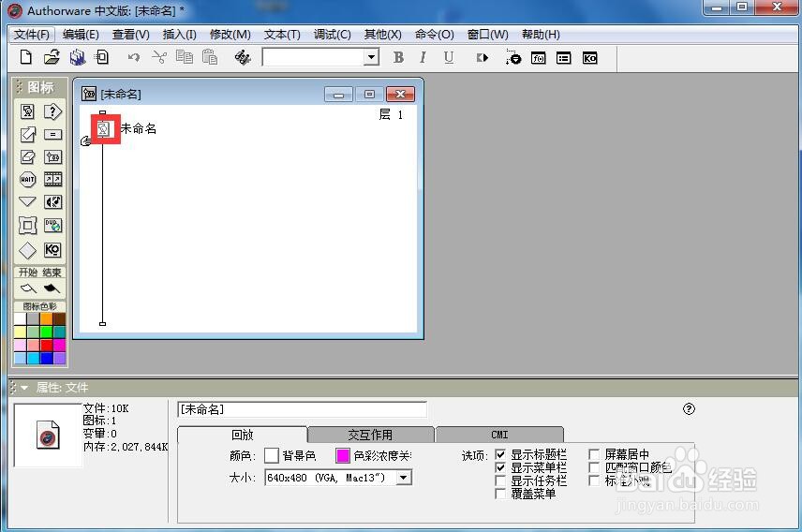Pick the DVD icon in the palette

point(52,225)
